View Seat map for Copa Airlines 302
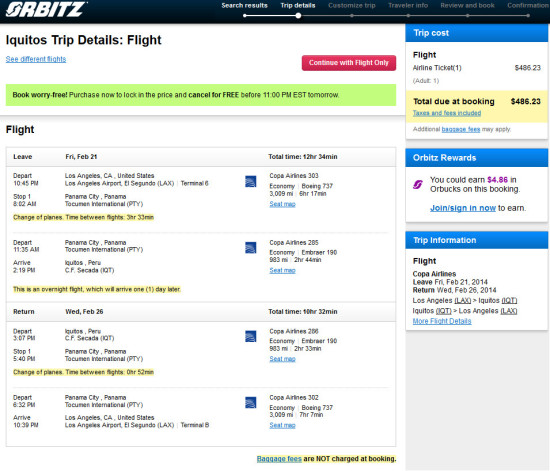This screenshot has width=550, height=471. (282, 425)
